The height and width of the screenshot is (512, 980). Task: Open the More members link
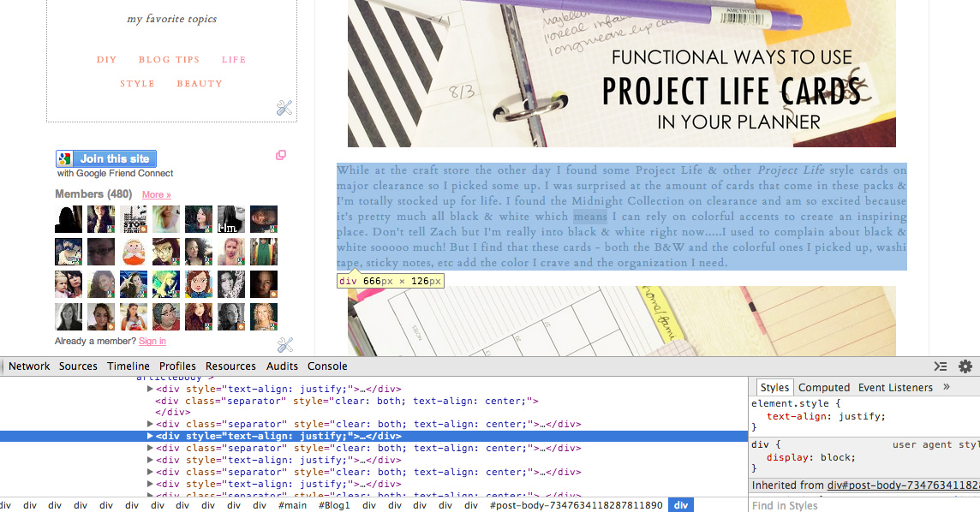tap(156, 195)
